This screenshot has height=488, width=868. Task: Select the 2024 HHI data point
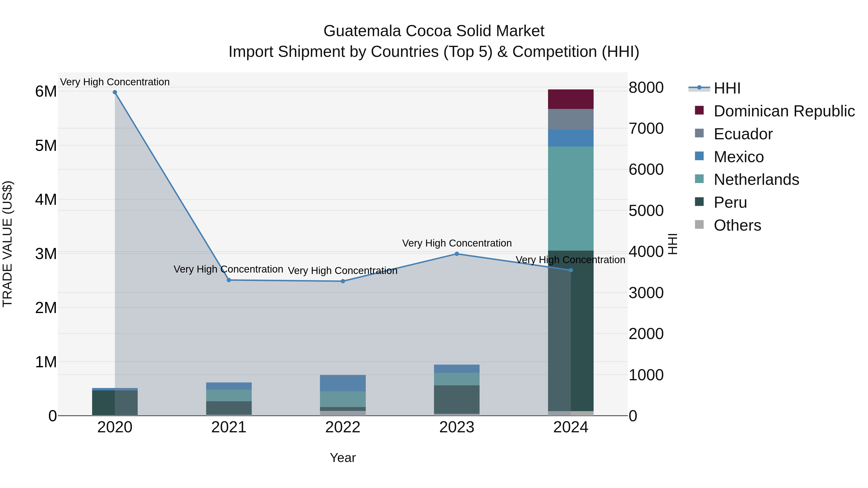coord(571,270)
